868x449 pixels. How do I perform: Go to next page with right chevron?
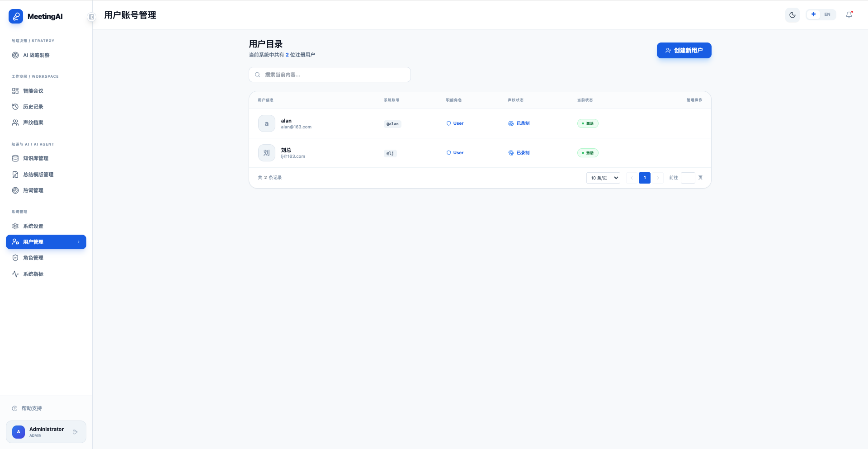pyautogui.click(x=658, y=178)
